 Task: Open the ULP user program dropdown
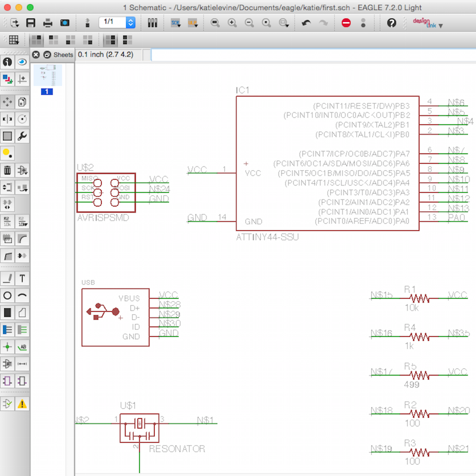[193, 23]
